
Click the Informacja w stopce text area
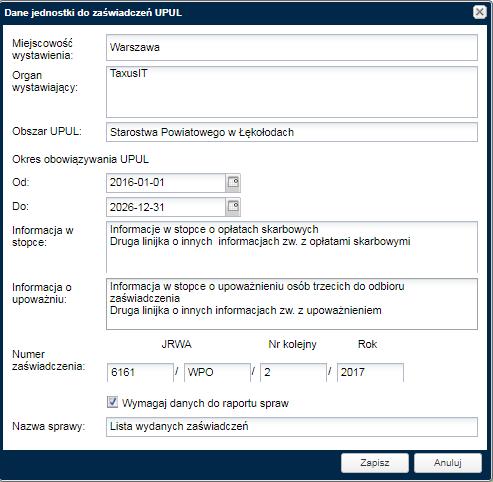click(292, 247)
